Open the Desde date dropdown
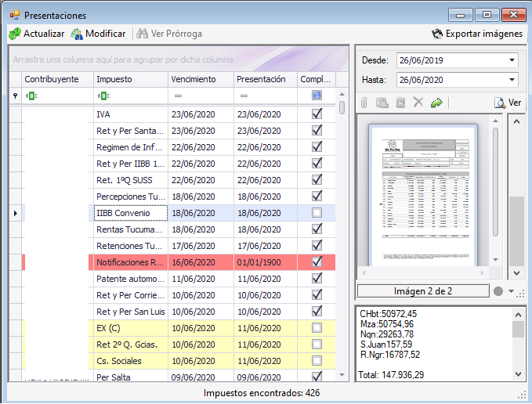 coord(512,60)
